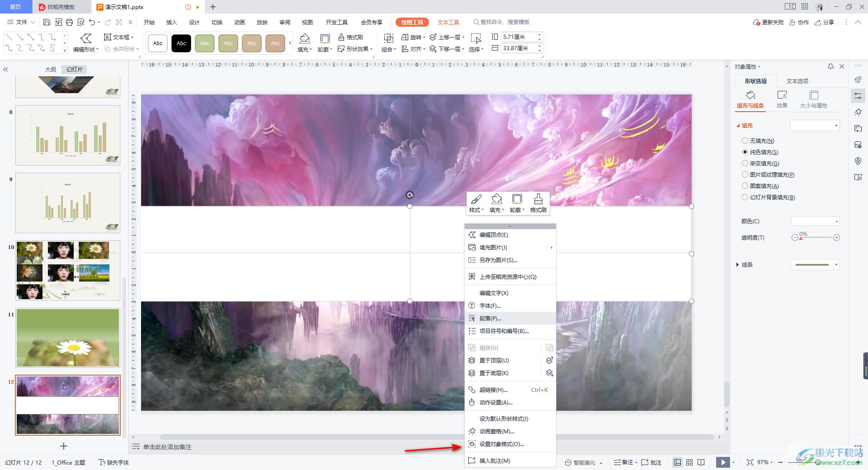Click the Undo arrow icon

[x=92, y=22]
